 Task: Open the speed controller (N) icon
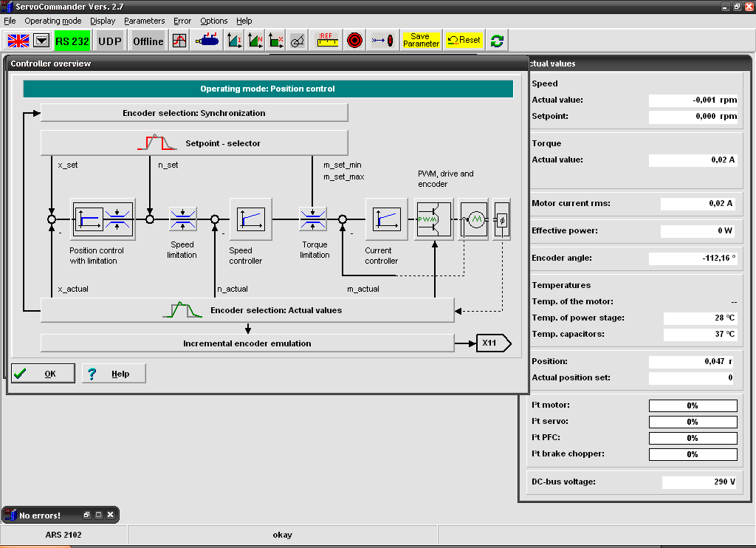coord(255,41)
